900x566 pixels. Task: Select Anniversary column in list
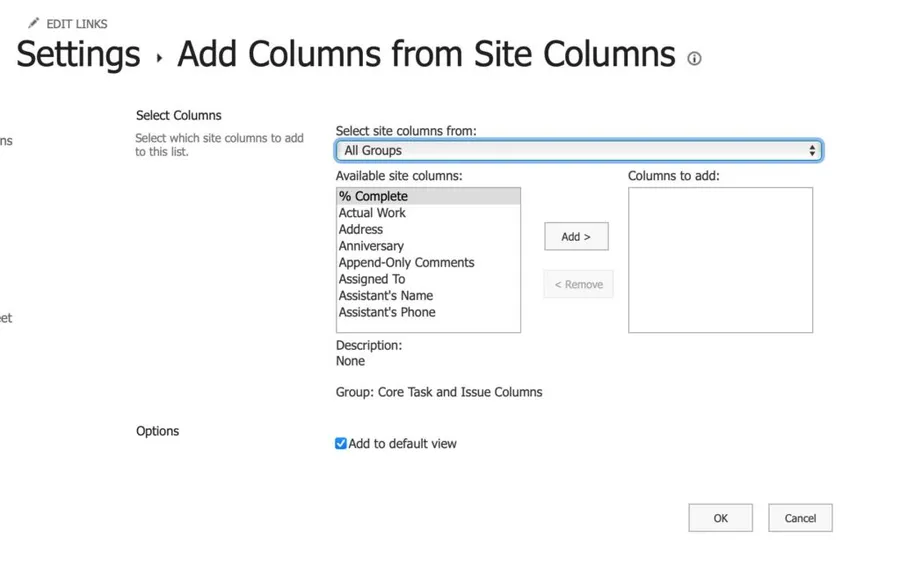(371, 246)
